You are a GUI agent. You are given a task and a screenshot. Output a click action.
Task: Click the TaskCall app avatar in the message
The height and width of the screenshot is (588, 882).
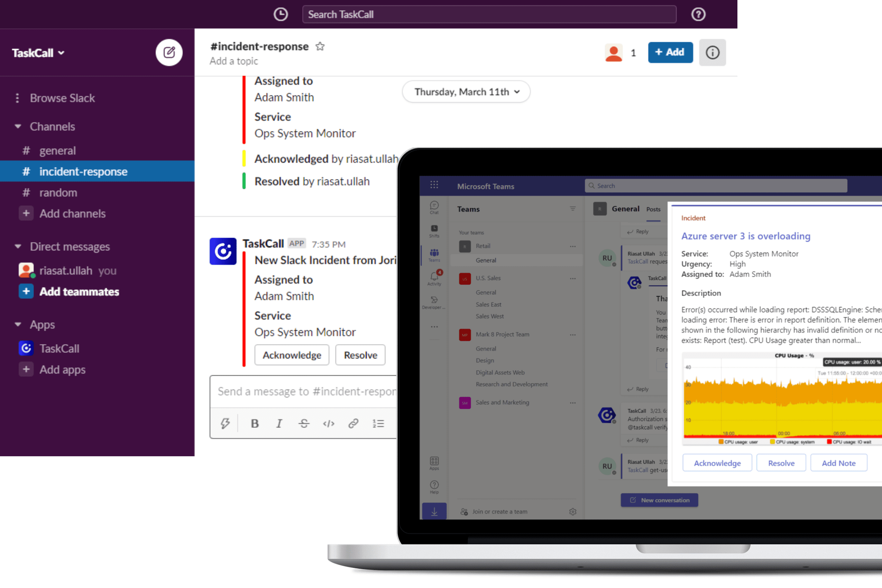tap(223, 251)
